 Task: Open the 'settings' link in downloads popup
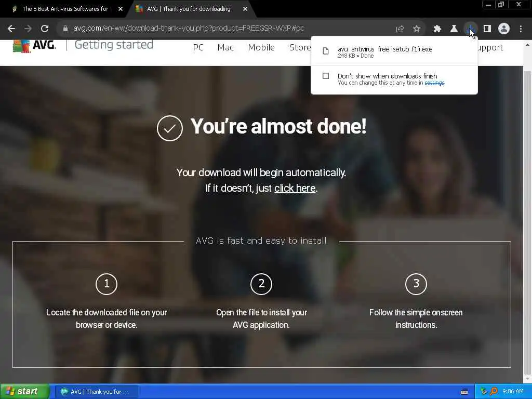434,83
